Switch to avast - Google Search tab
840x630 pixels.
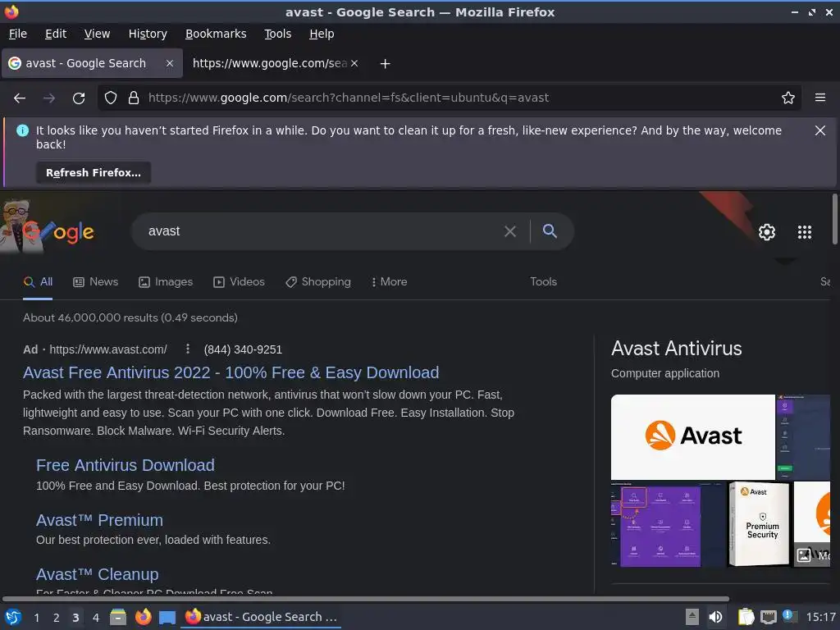tap(92, 63)
